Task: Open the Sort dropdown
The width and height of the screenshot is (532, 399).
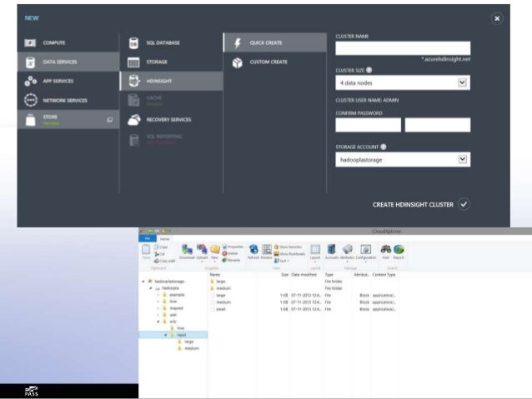Action: pos(282,261)
